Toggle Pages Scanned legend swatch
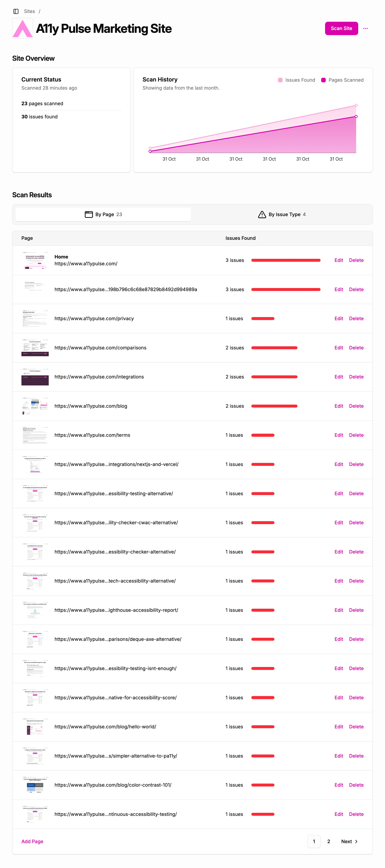This screenshot has height=868, width=385. tap(323, 80)
